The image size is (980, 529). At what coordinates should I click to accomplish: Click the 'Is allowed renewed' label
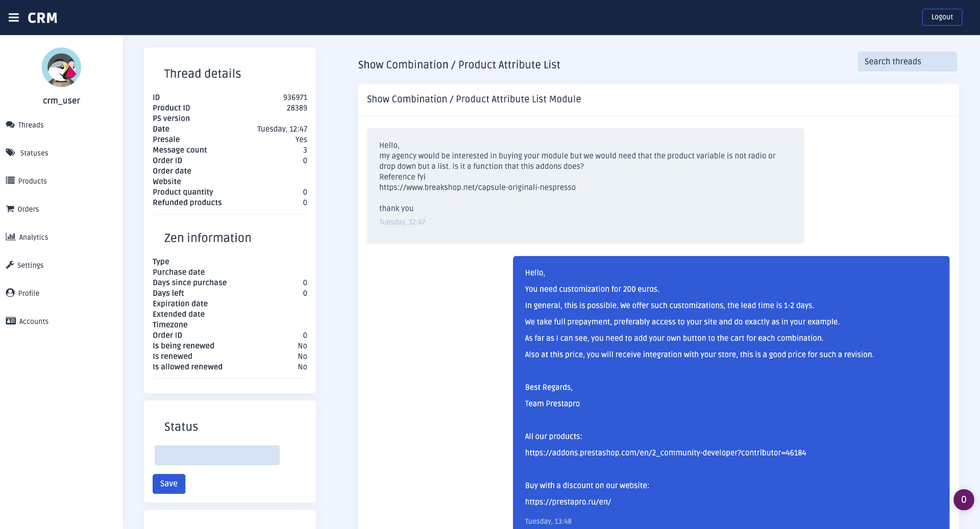(x=187, y=367)
